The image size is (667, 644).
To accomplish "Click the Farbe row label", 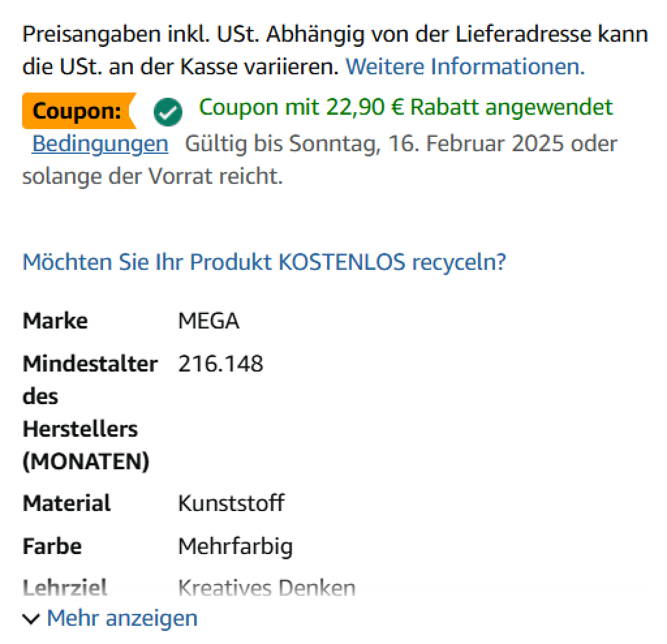I will click(x=52, y=546).
